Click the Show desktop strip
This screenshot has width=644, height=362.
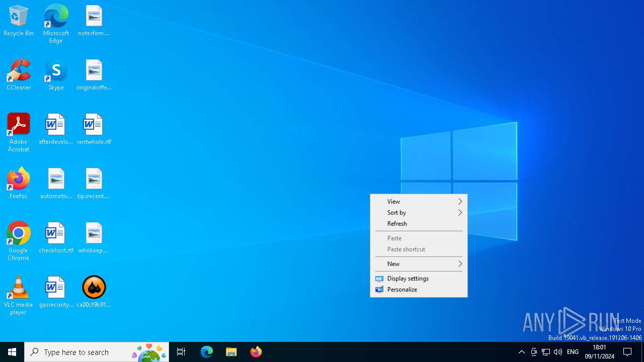click(x=642, y=352)
